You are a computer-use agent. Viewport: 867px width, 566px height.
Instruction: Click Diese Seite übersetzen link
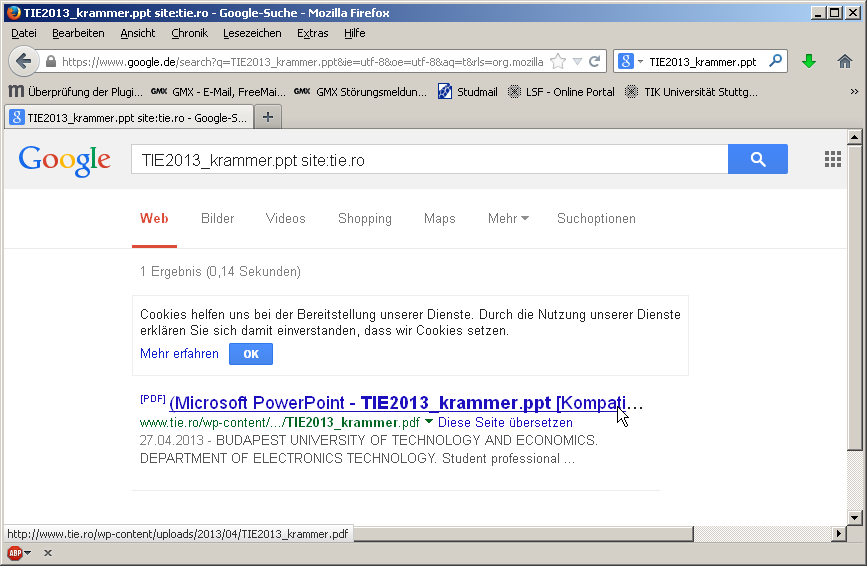point(505,422)
